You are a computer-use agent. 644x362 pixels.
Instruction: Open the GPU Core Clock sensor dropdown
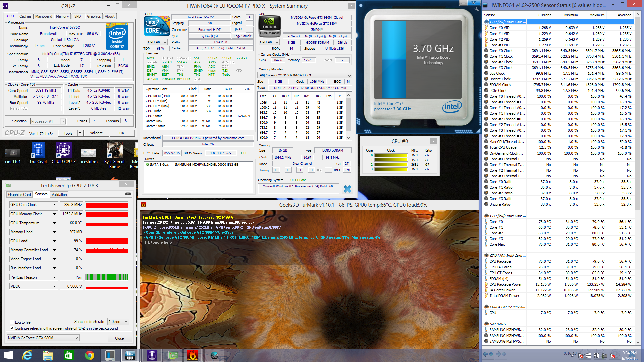[x=54, y=205]
